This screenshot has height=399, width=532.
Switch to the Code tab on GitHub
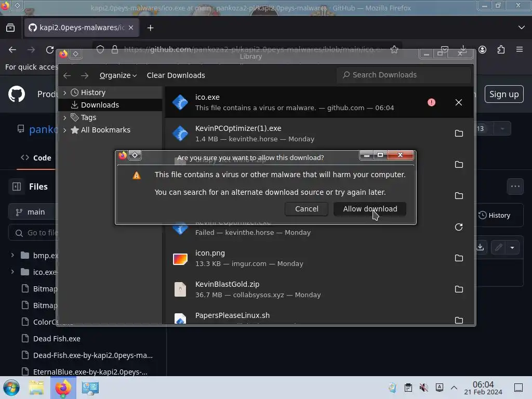[x=36, y=158]
